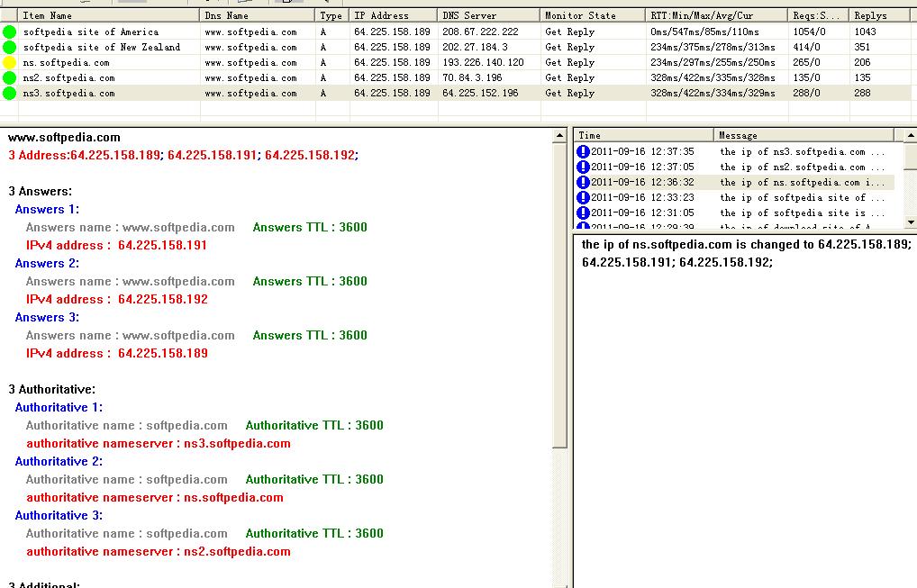Viewport: 917px width, 588px height.
Task: Select 'ns2.softpedia.com' item name
Action: pyautogui.click(x=69, y=77)
